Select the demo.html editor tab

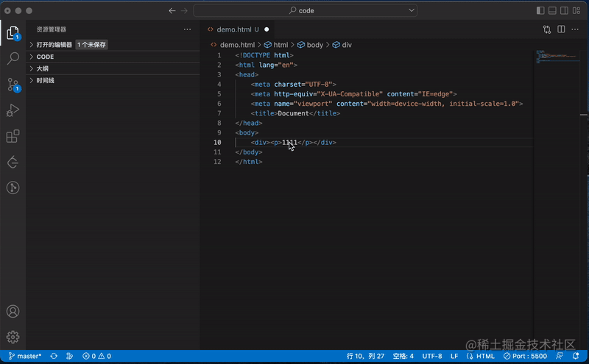coord(237,29)
